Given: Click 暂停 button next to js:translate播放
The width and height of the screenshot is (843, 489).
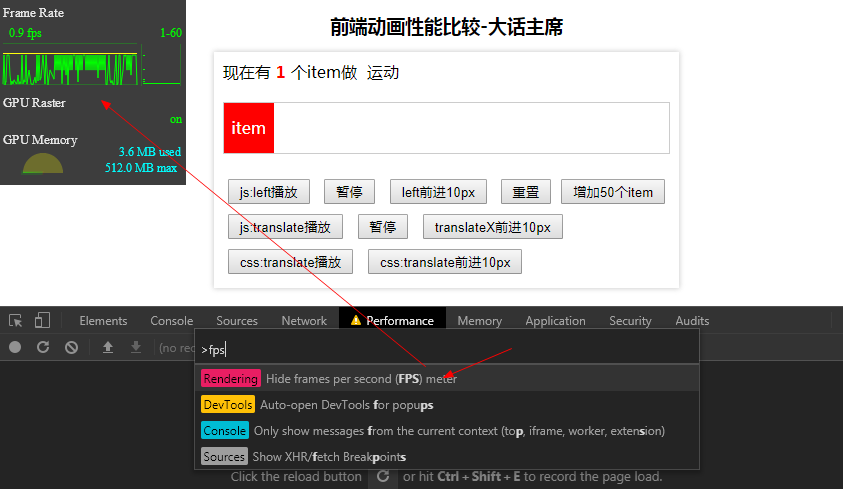Looking at the screenshot, I should point(383,227).
